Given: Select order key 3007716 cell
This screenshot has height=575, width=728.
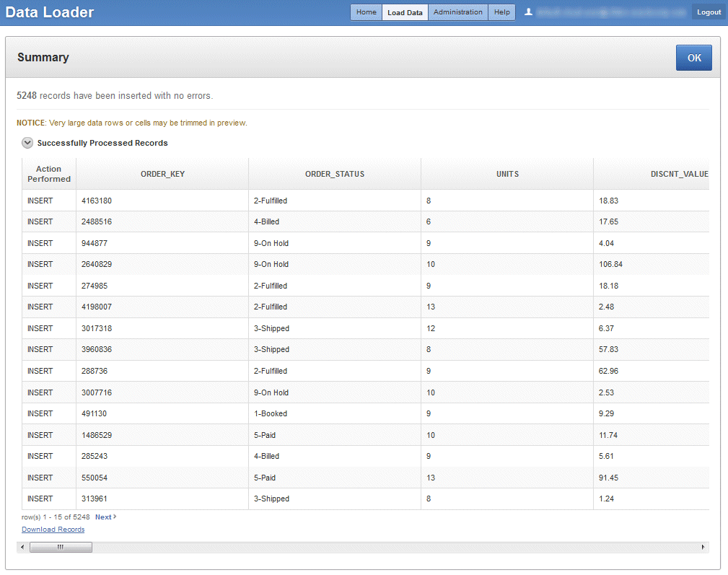Looking at the screenshot, I should [162, 392].
